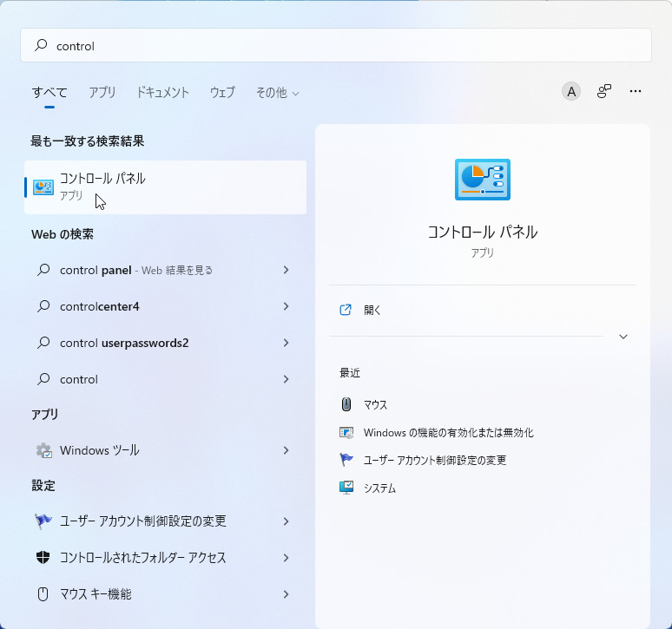Viewport: 672px width, 629px height.
Task: Open Windows の機能の有効化または無効化
Action: [x=448, y=432]
